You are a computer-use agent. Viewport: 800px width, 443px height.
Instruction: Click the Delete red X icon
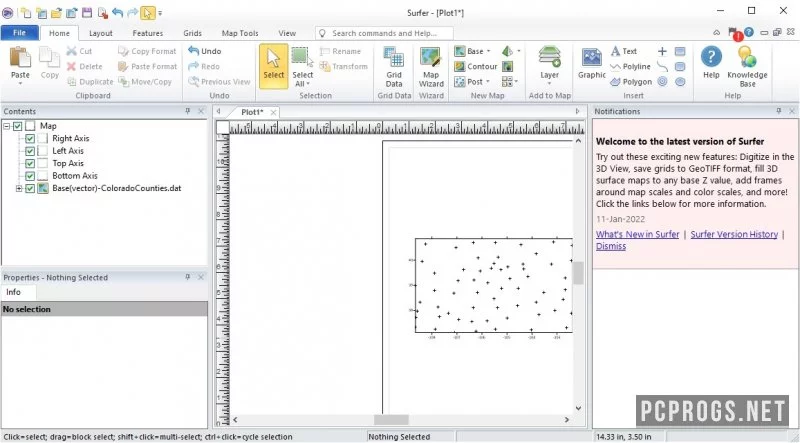coord(72,66)
